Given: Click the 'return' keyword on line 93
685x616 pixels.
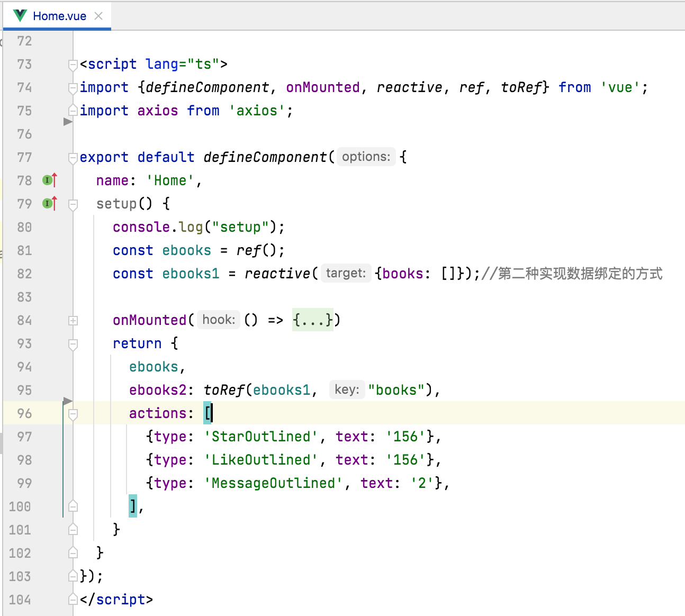Looking at the screenshot, I should (x=137, y=343).
